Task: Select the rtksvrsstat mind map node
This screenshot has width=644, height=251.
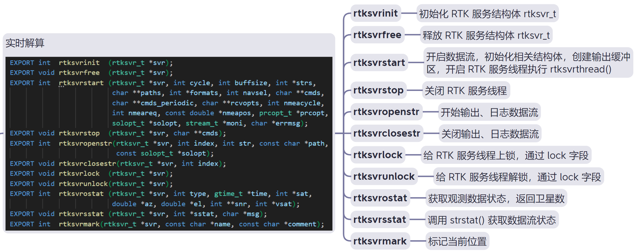Action: (x=380, y=219)
